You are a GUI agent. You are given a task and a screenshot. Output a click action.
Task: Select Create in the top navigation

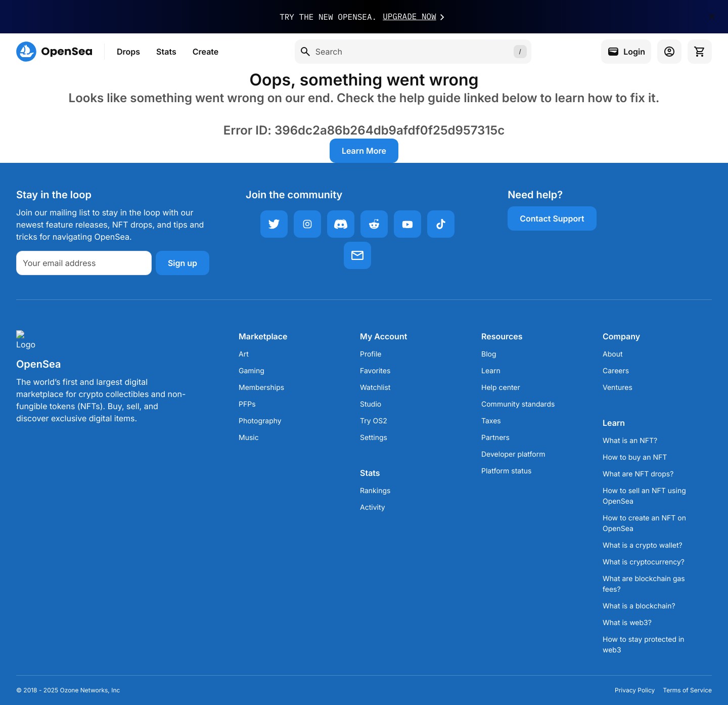tap(205, 52)
